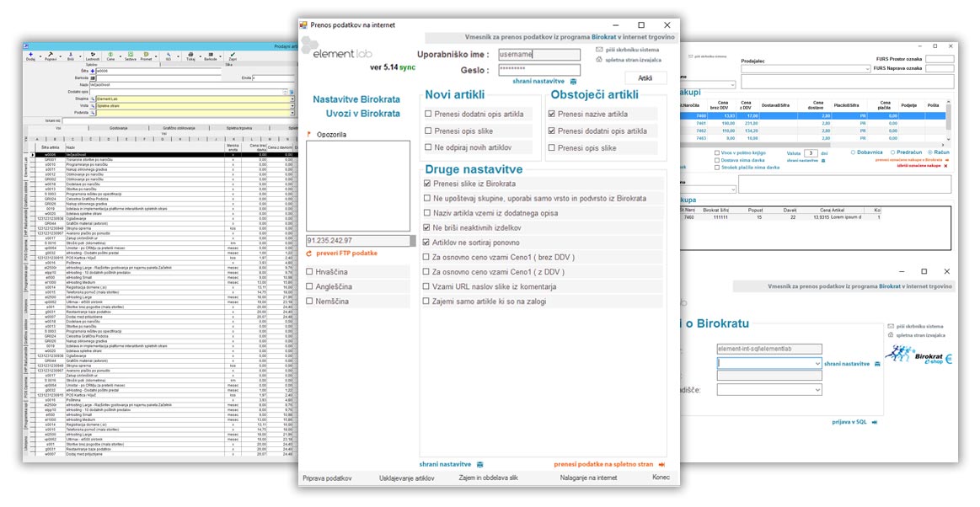Uncheck Prenesi nazive artikla checkbox
Screen dimensions: 980x507
(551, 115)
